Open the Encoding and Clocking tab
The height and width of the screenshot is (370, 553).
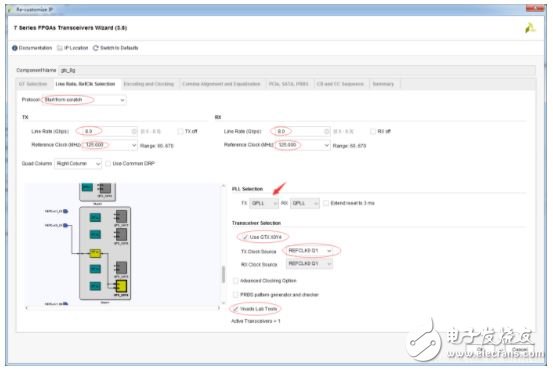click(x=149, y=84)
